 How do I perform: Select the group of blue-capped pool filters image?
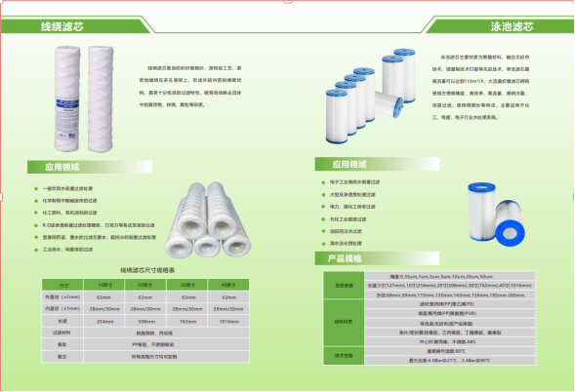click(x=371, y=96)
